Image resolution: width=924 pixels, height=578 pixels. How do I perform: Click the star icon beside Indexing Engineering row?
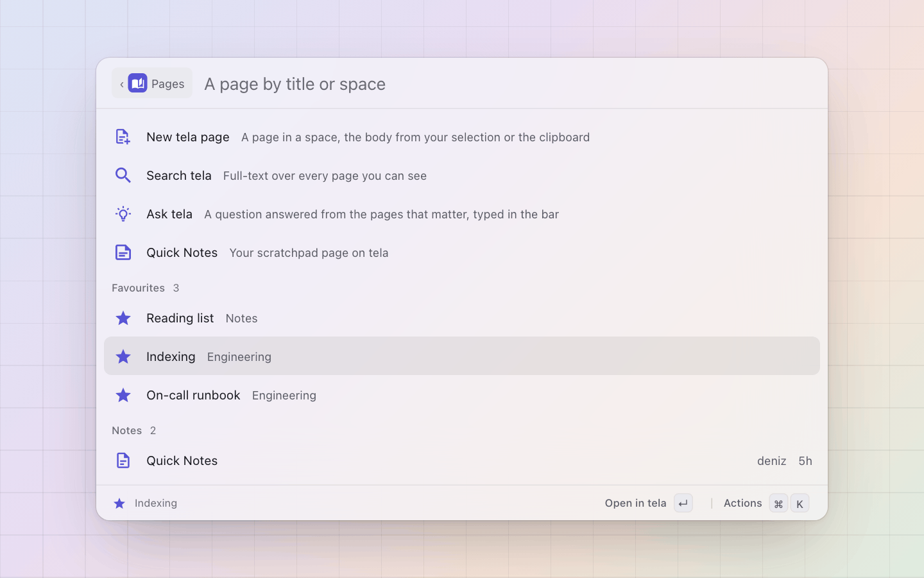click(123, 356)
